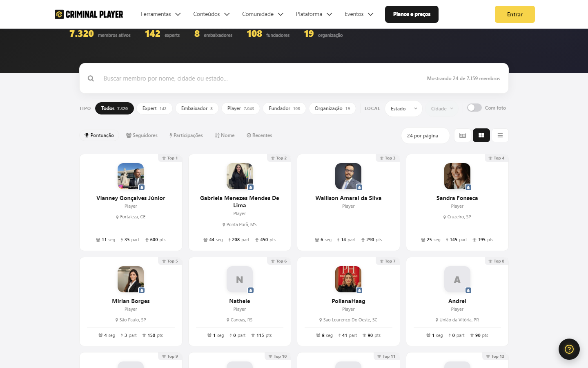Sort members by Seguidores
Viewport: 588px width, 368px height.
[142, 135]
